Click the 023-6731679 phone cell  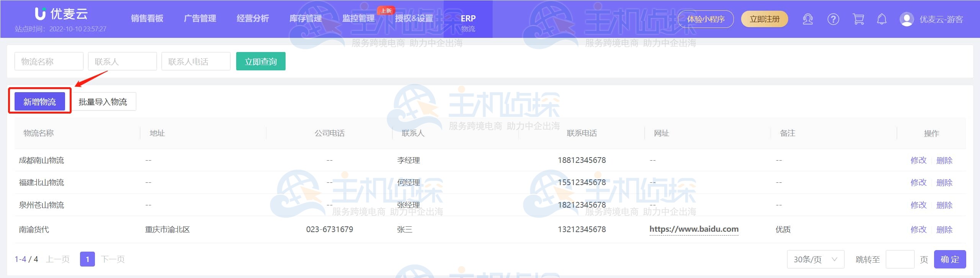click(x=330, y=229)
